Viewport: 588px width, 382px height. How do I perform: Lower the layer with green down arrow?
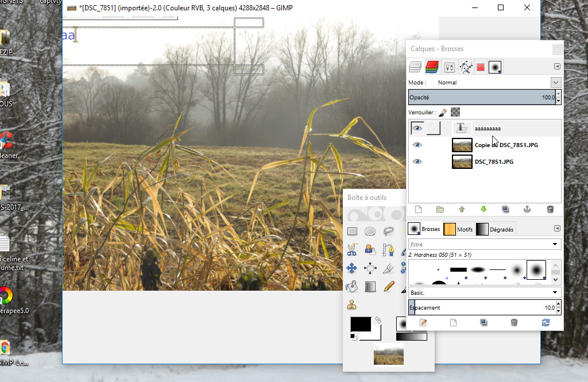483,210
